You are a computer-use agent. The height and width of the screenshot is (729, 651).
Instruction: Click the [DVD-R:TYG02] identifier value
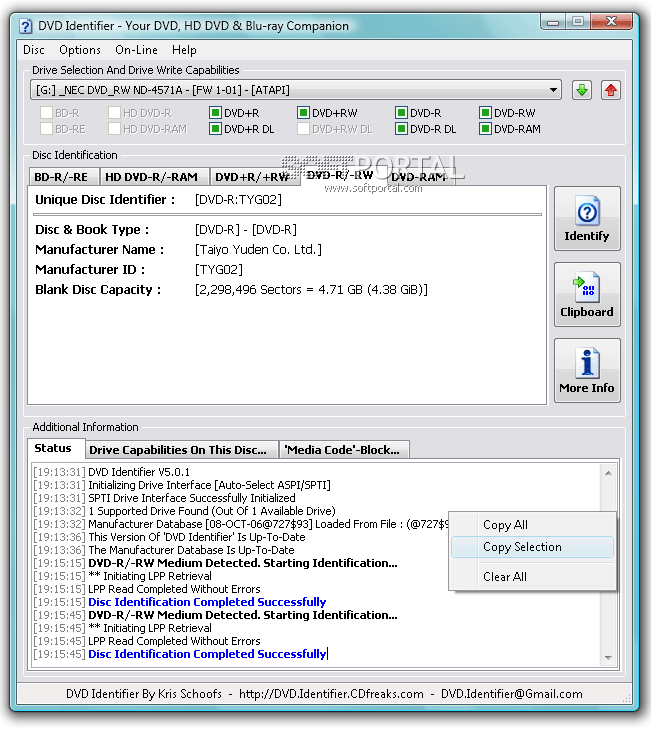click(238, 199)
